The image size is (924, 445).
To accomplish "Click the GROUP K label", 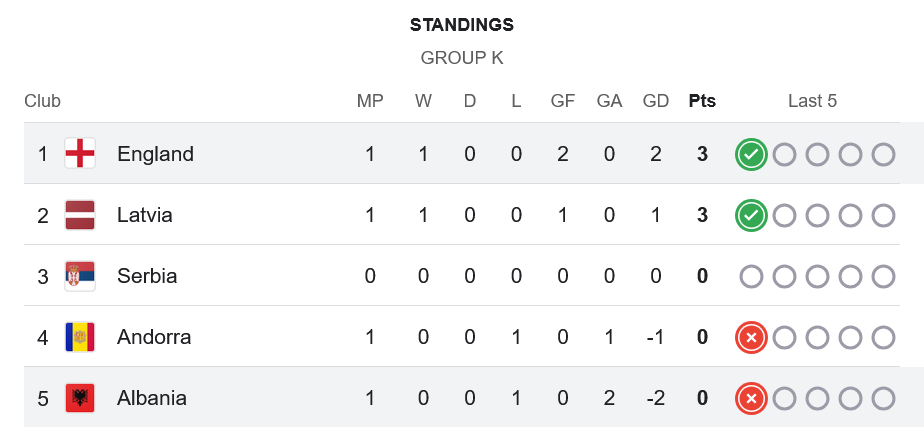I will (462, 58).
